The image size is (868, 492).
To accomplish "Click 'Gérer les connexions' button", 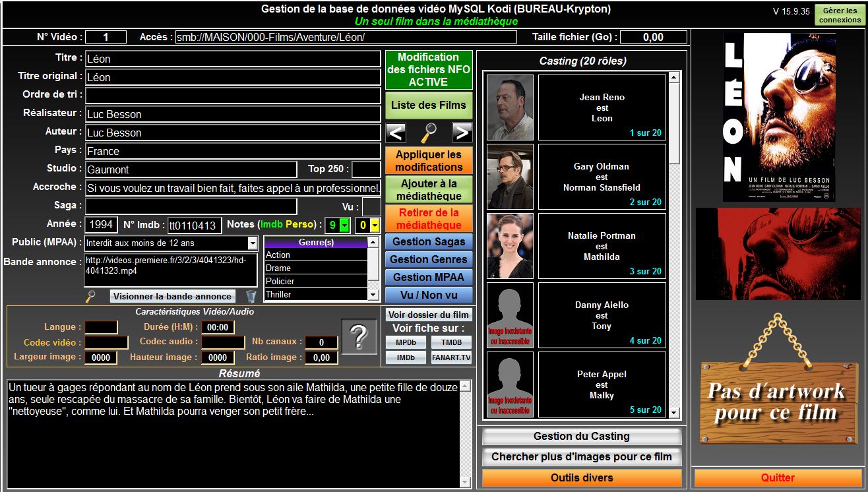I will [840, 15].
